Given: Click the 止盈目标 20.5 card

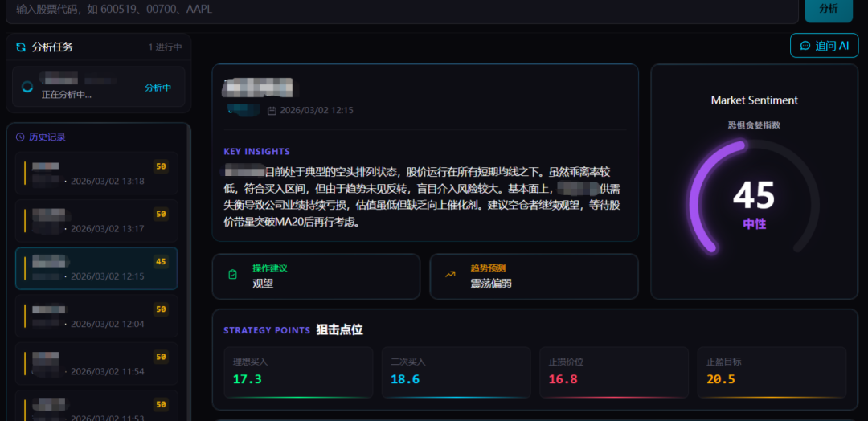Looking at the screenshot, I should (x=771, y=372).
